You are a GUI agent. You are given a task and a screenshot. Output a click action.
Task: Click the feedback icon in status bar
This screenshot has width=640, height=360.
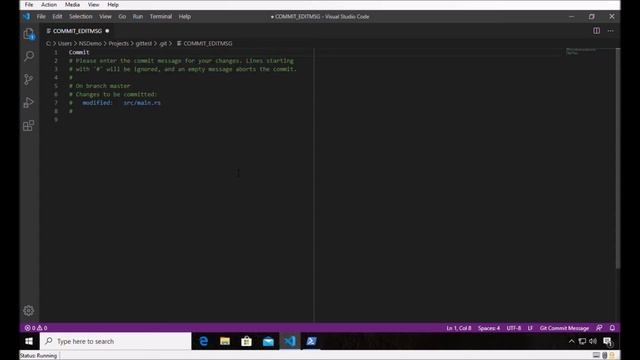pyautogui.click(x=599, y=328)
